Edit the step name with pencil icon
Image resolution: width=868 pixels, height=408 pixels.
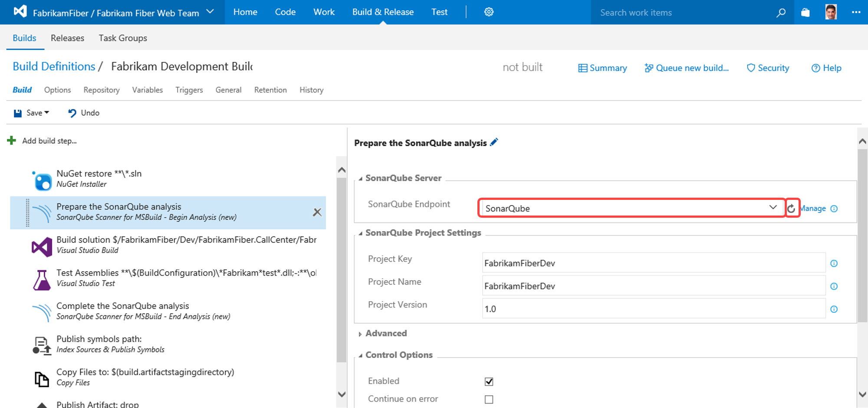pyautogui.click(x=494, y=142)
